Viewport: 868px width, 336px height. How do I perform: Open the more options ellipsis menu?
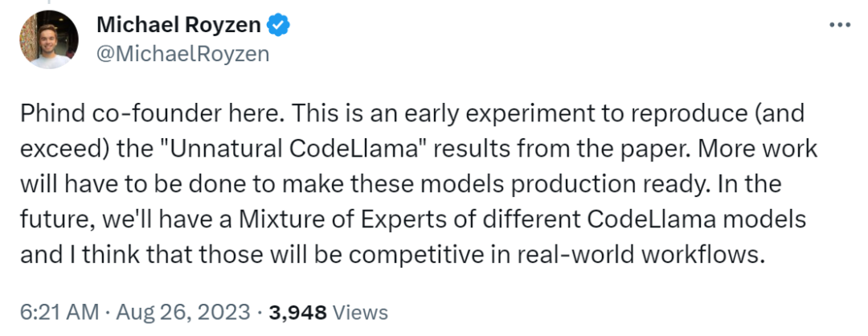click(x=838, y=25)
